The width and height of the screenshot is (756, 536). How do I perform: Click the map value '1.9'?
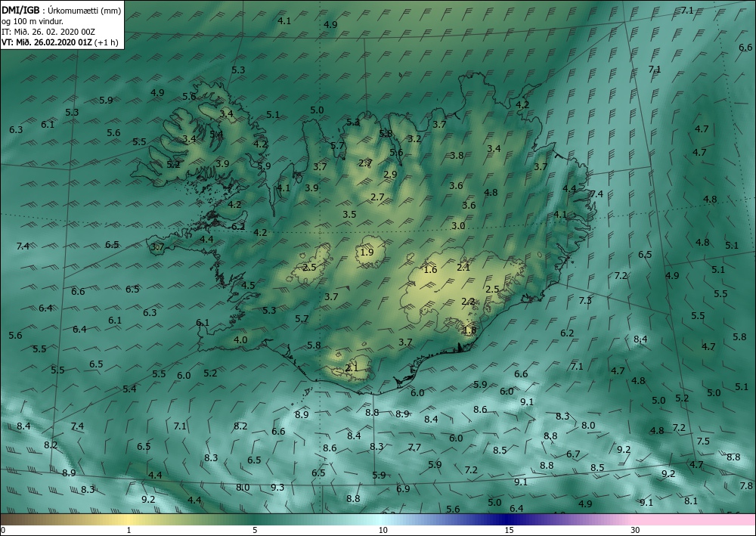pos(367,252)
